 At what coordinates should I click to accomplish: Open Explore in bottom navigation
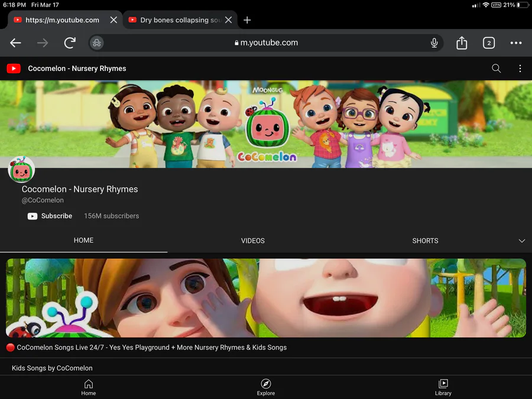[265, 387]
